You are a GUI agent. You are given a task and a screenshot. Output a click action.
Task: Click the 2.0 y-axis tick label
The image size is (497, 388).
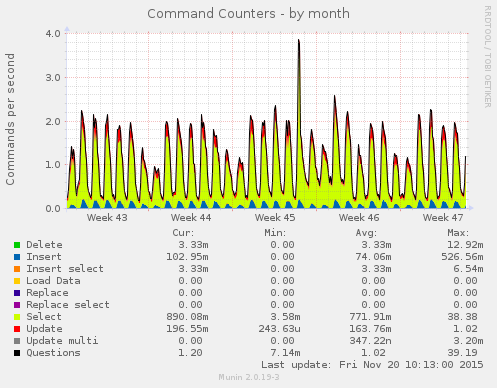click(53, 121)
